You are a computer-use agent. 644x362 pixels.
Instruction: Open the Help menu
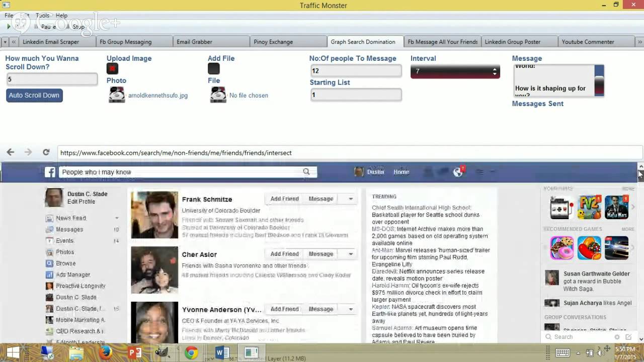point(61,16)
